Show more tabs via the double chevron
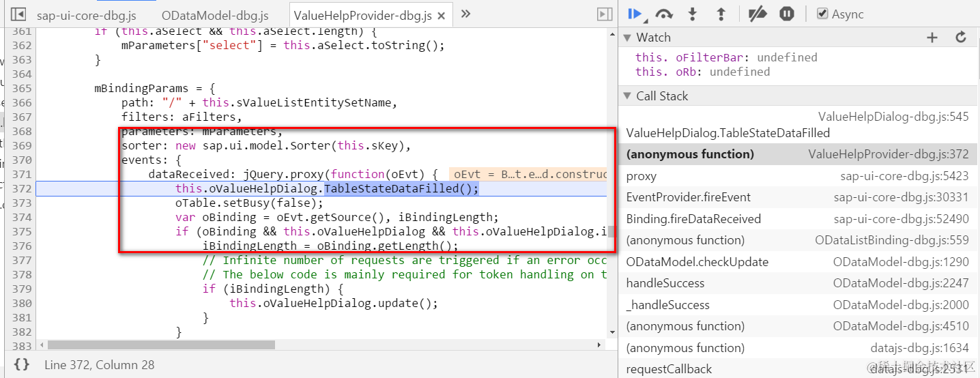The image size is (980, 378). pyautogui.click(x=466, y=14)
